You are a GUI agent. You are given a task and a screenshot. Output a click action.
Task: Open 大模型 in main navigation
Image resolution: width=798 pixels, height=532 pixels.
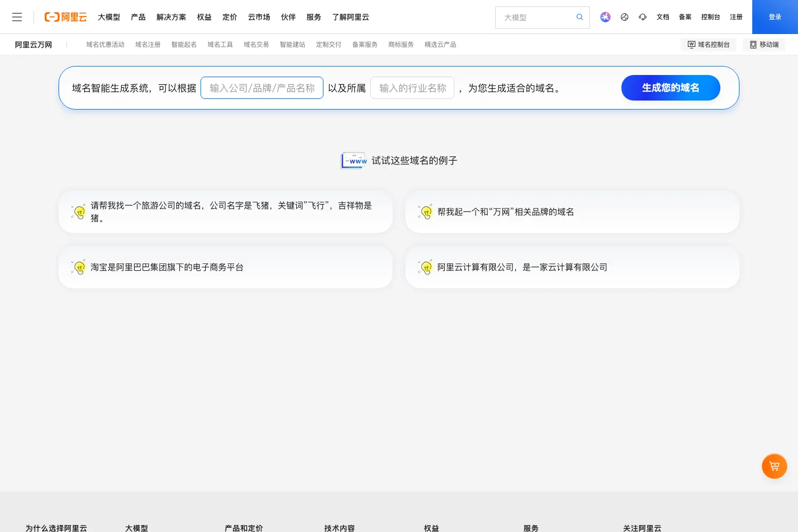[x=109, y=17]
